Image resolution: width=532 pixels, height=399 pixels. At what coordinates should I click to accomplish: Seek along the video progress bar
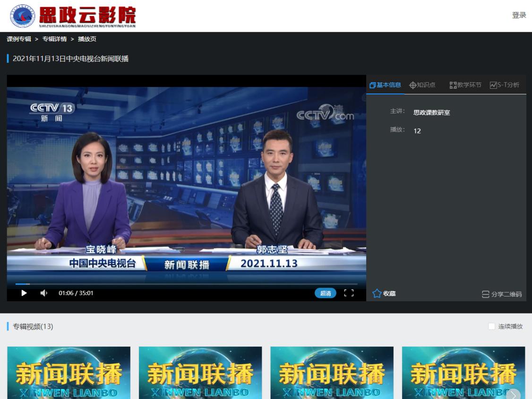(186, 284)
